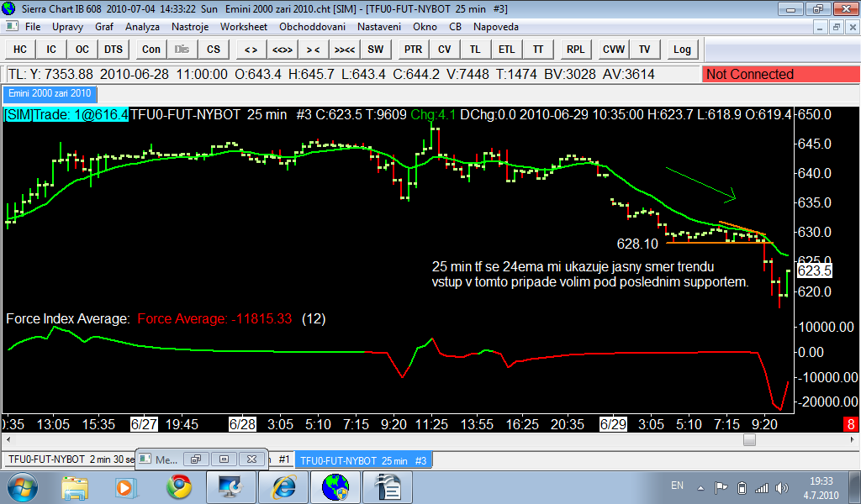This screenshot has width=861, height=504.
Task: Open the Worksheet menu
Action: (x=244, y=27)
